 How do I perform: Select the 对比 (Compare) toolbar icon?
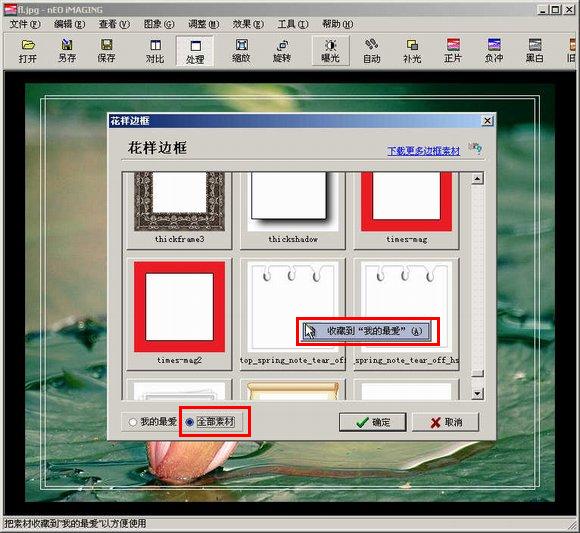point(155,45)
